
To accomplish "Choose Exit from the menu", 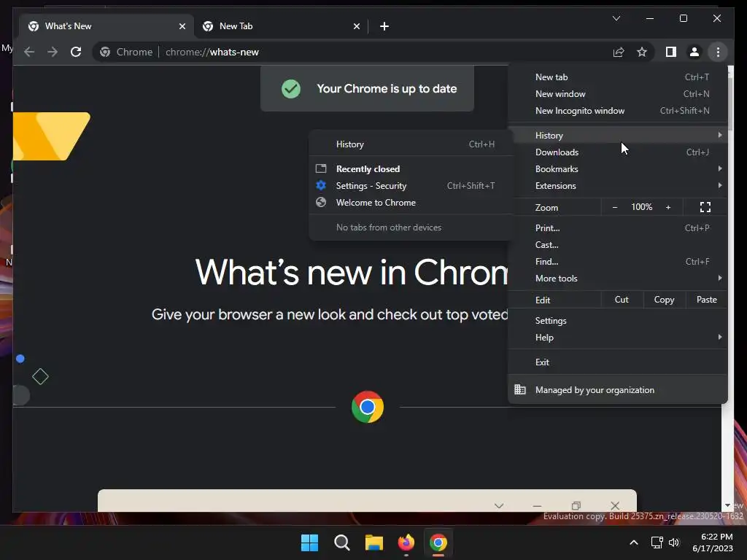I will (617, 362).
